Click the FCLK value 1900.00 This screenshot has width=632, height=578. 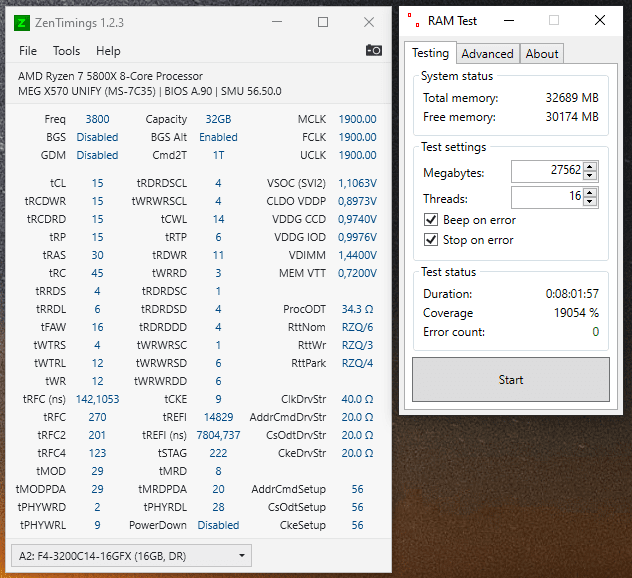click(x=357, y=137)
